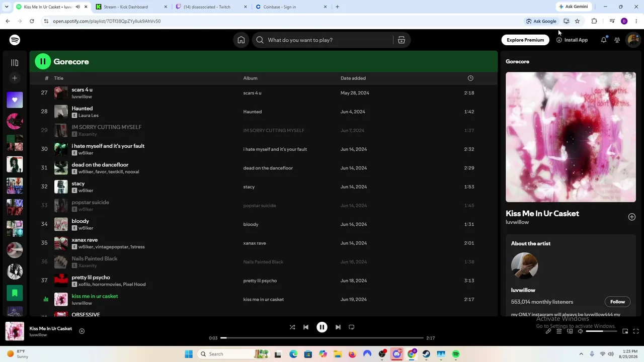Bookmark this page with the star icon
Viewport: 644px width, 362px height.
[x=577, y=21]
